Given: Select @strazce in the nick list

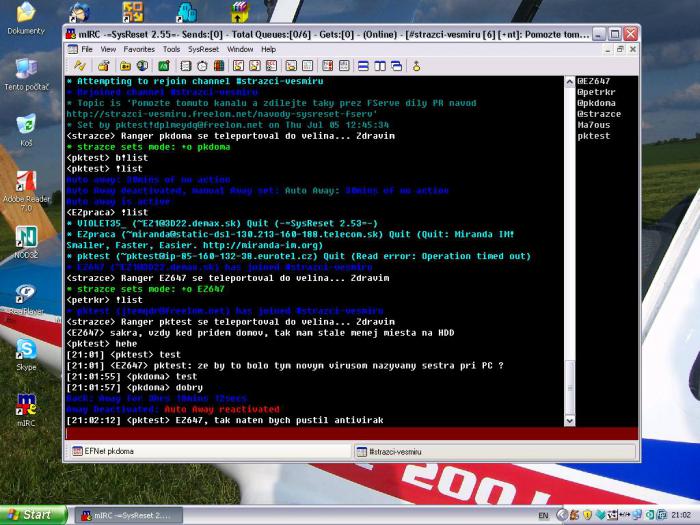Looking at the screenshot, I should tap(599, 114).
